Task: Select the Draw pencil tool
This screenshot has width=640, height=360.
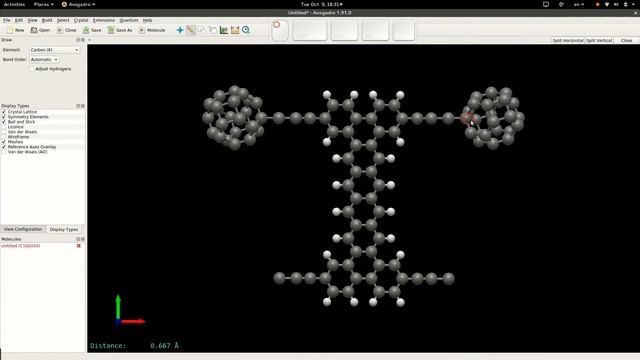Action: click(191, 30)
